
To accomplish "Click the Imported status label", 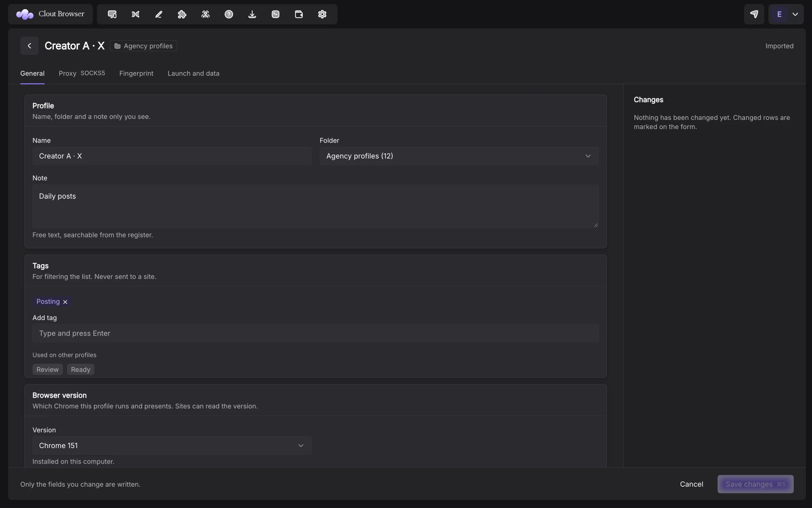I will [x=779, y=46].
